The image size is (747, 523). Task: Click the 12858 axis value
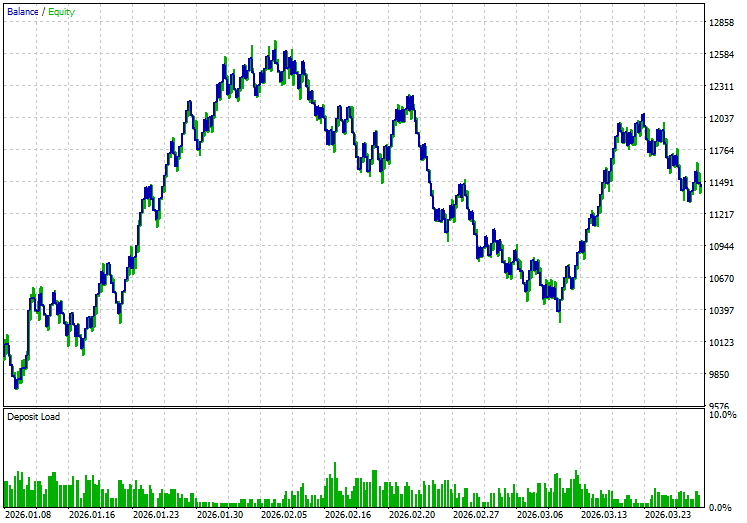721,22
